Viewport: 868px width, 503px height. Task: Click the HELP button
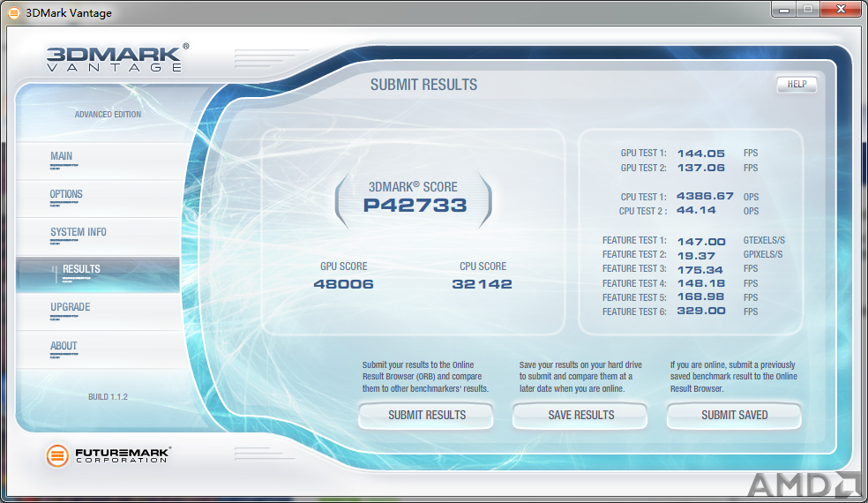pyautogui.click(x=797, y=84)
